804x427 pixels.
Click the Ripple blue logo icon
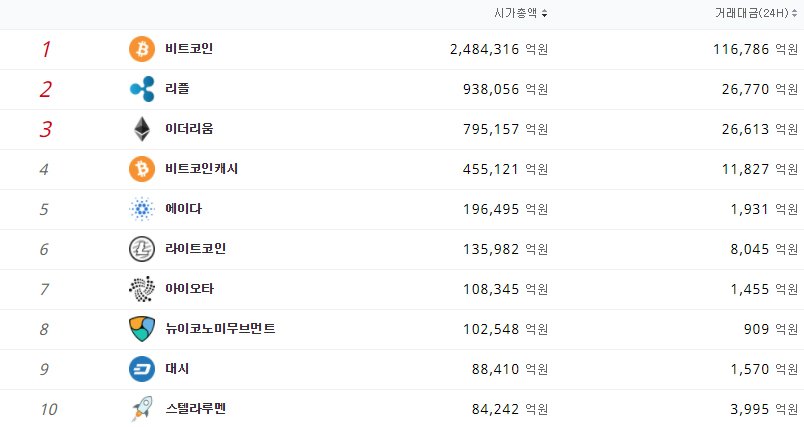142,89
